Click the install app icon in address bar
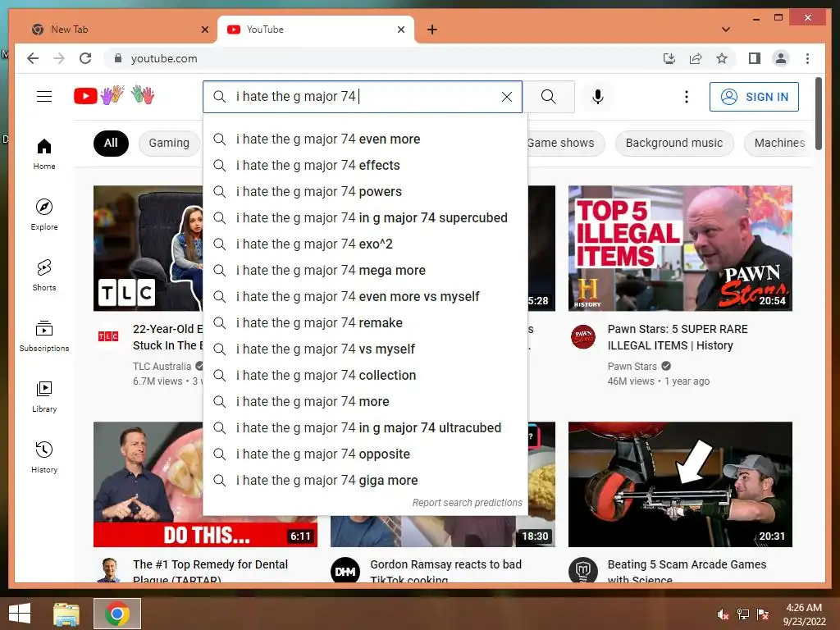Screen dimensions: 840x630 coord(669,58)
